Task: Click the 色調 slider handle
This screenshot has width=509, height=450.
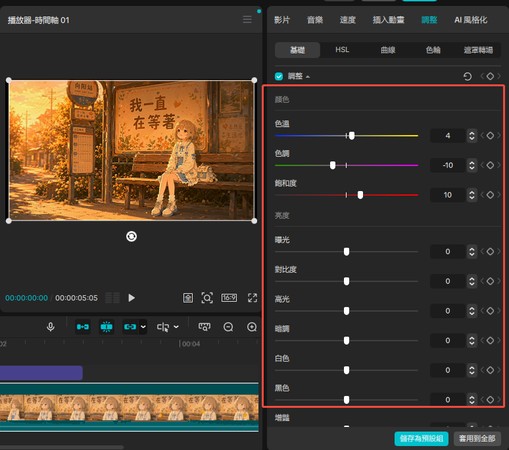Action: pos(332,165)
